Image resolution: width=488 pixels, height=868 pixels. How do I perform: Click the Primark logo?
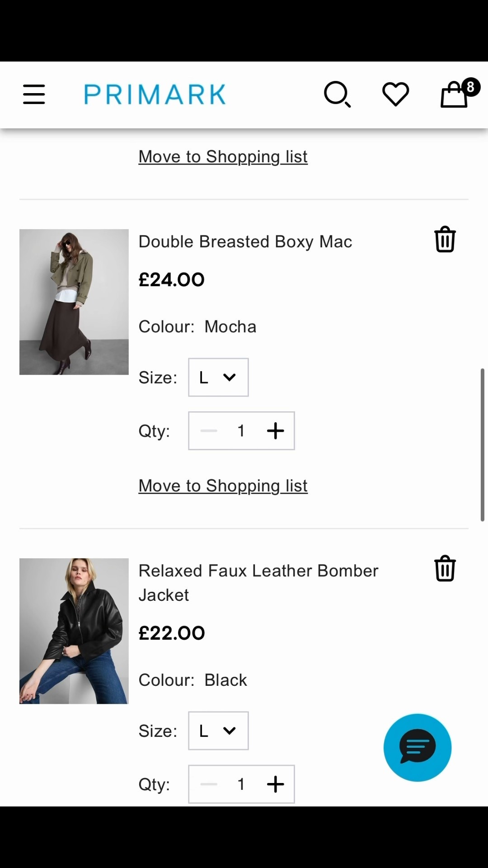[154, 94]
